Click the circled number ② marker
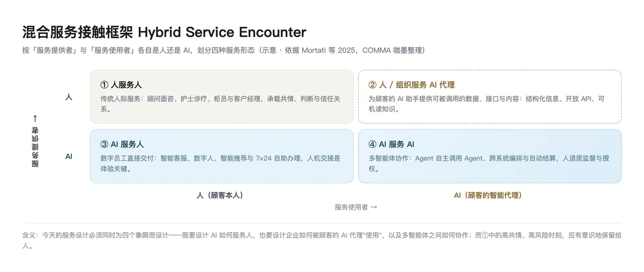 (x=372, y=85)
